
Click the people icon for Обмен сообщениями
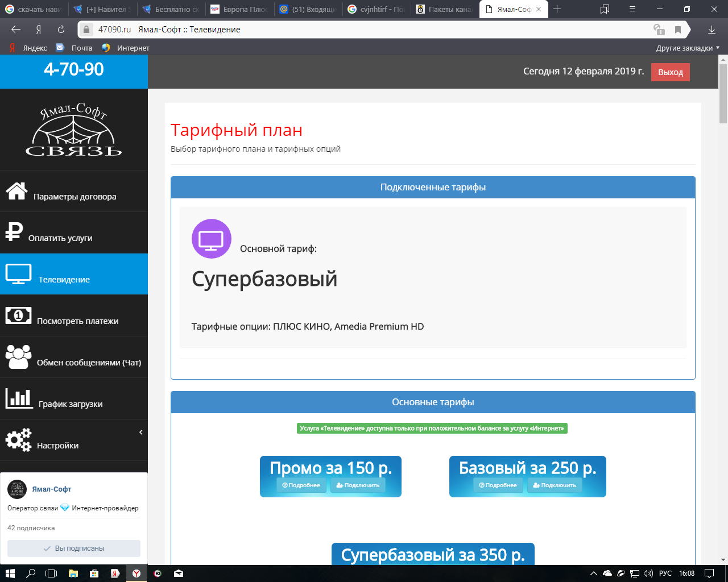[18, 357]
